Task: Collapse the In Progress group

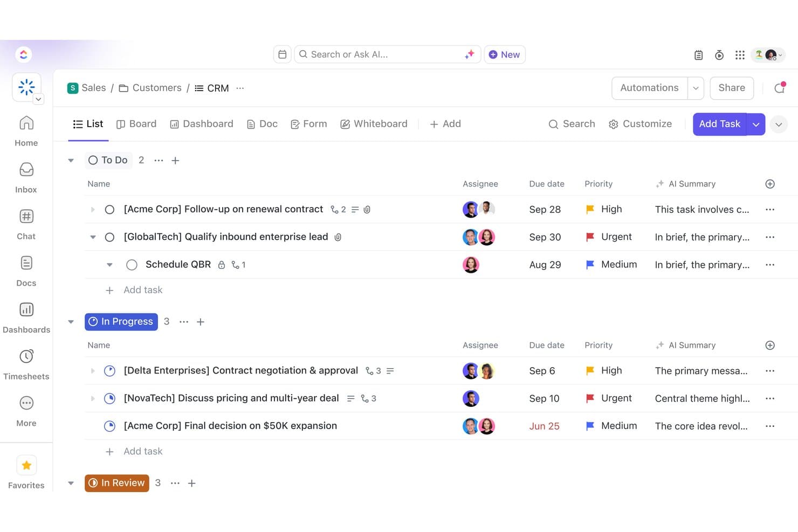Action: point(71,322)
